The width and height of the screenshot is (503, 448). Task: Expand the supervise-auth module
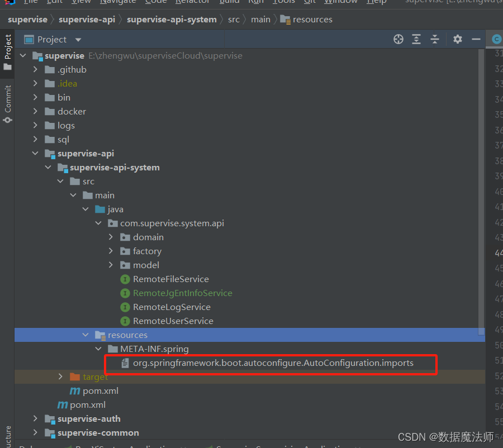[x=35, y=418]
